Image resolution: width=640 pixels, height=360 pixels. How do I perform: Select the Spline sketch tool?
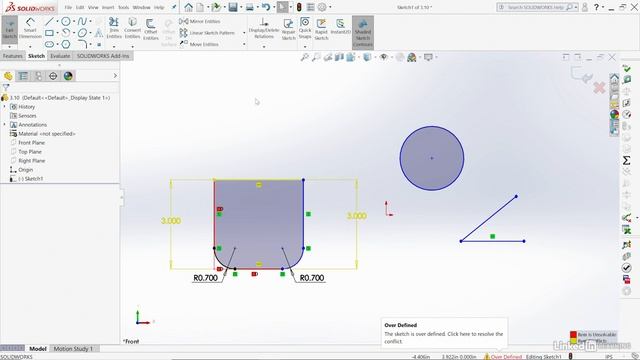(x=82, y=21)
